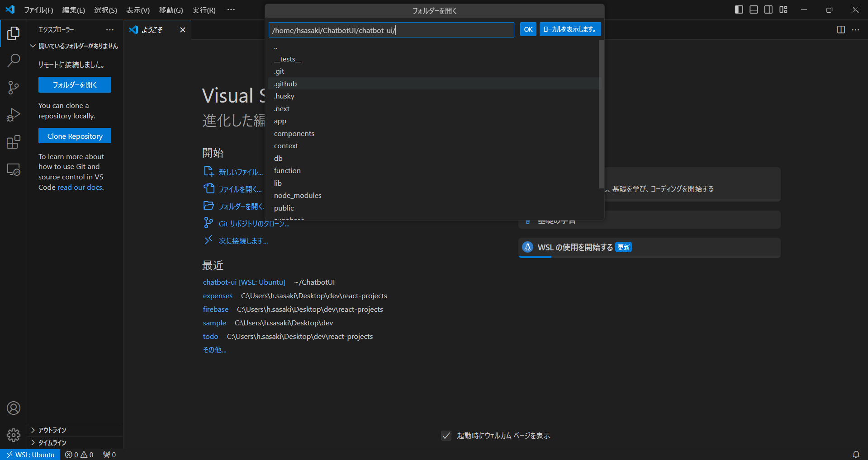This screenshot has width=868, height=460.
Task: Open the Manage gear icon
Action: pos(14,435)
